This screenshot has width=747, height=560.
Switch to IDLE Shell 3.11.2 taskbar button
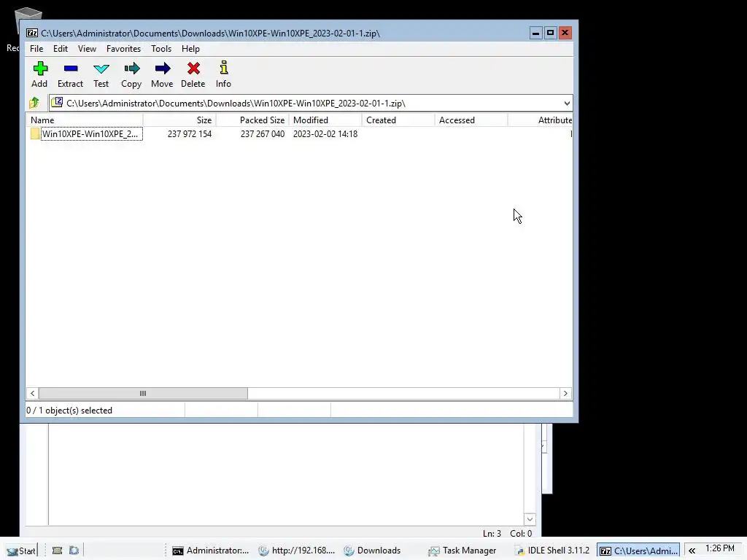pyautogui.click(x=552, y=551)
